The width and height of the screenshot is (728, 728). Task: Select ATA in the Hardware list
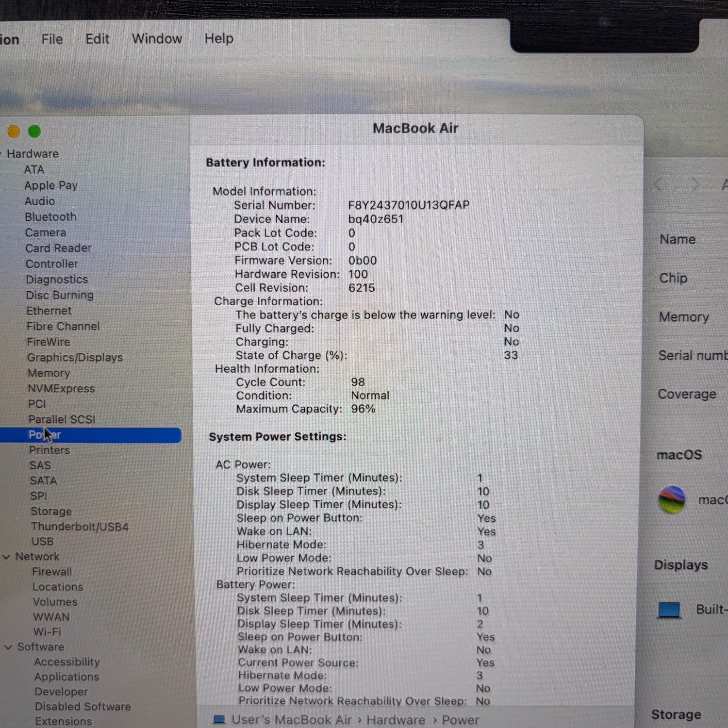pyautogui.click(x=34, y=169)
